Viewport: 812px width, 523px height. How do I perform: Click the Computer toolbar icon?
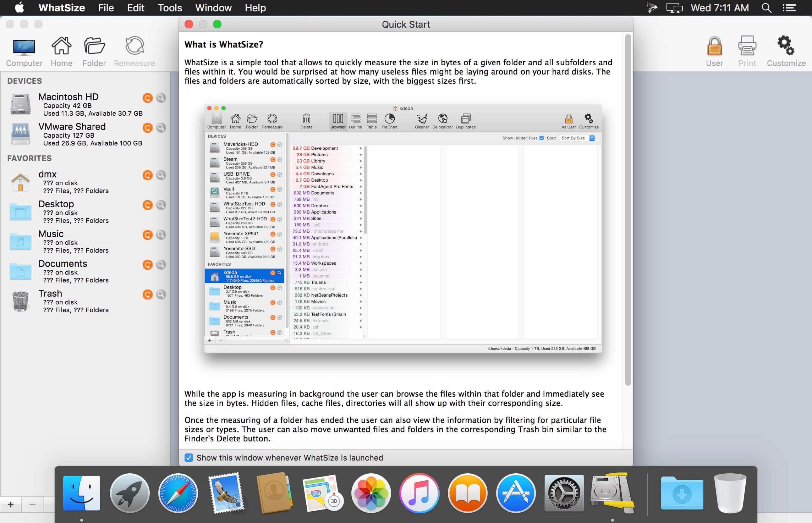(x=24, y=52)
